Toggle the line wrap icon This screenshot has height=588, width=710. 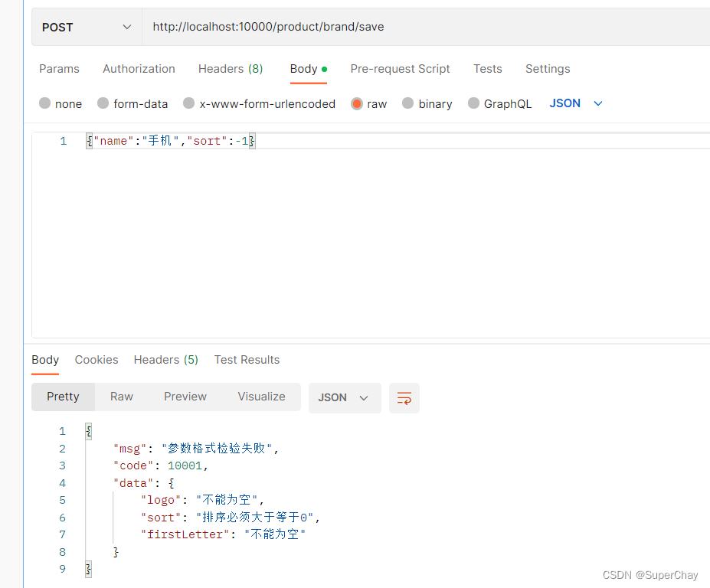point(404,398)
